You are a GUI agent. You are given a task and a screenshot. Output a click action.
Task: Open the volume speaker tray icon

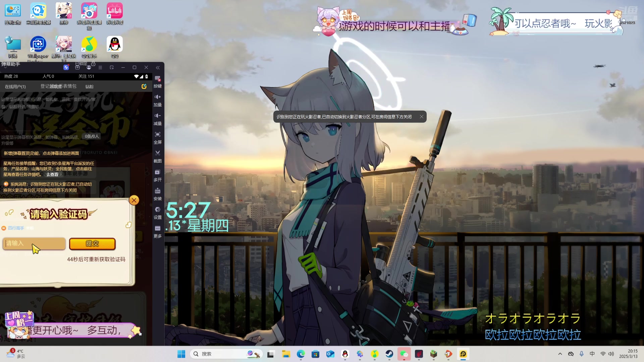click(x=611, y=354)
